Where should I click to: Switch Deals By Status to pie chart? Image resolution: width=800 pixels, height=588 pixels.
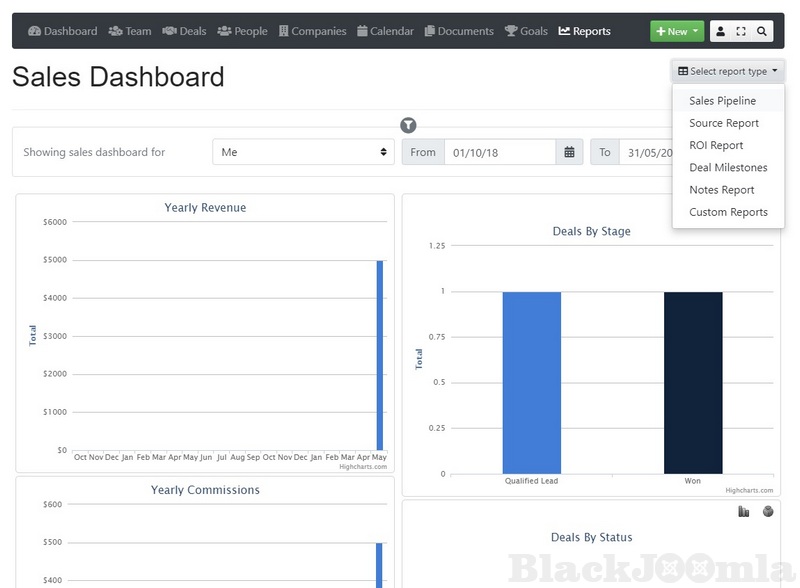coord(768,512)
